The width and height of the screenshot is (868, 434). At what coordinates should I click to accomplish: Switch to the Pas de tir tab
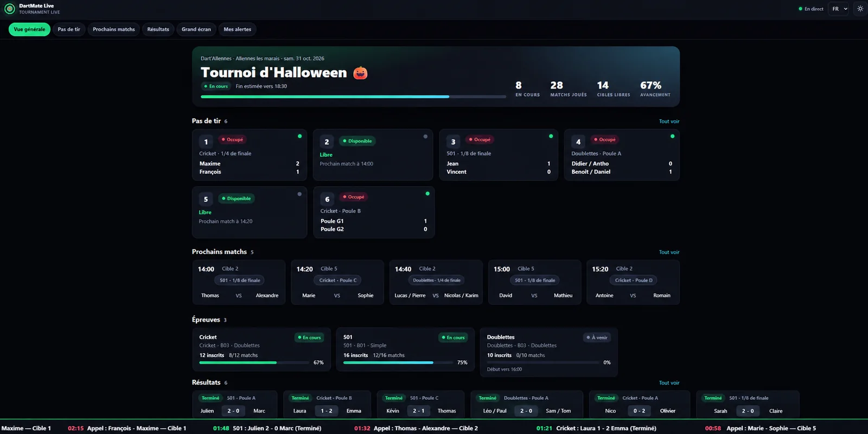click(x=69, y=29)
